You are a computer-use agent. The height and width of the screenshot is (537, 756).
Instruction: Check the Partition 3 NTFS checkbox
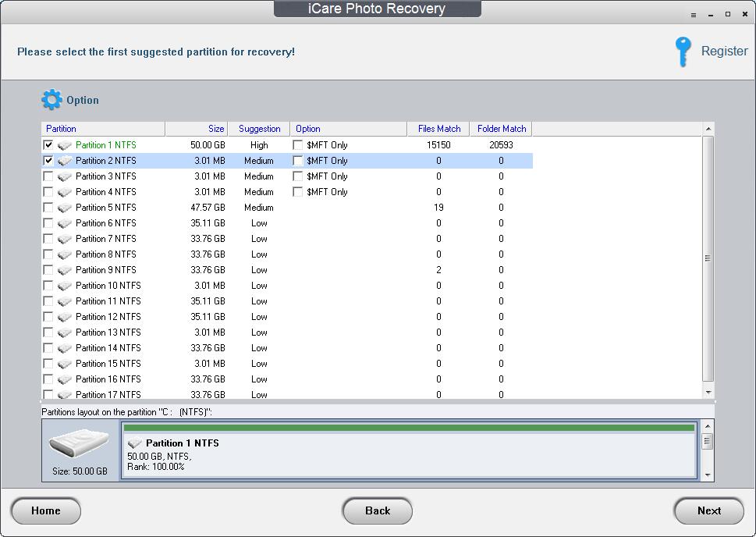pos(48,176)
